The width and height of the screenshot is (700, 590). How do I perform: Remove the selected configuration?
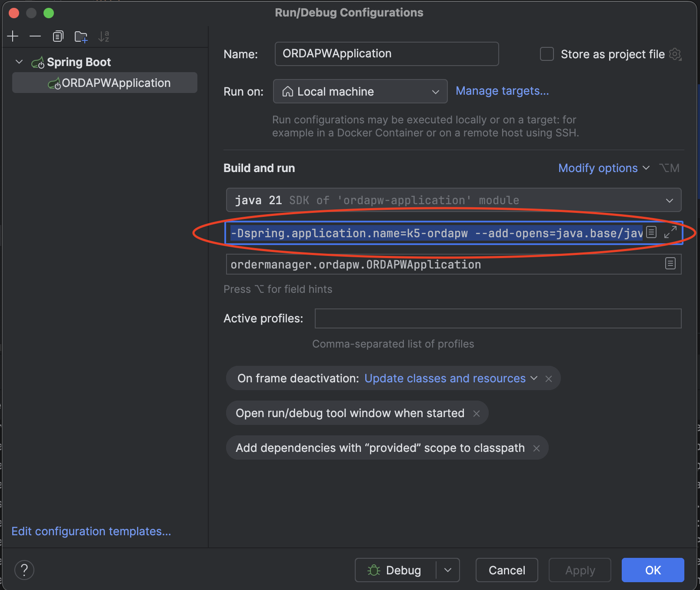click(35, 36)
